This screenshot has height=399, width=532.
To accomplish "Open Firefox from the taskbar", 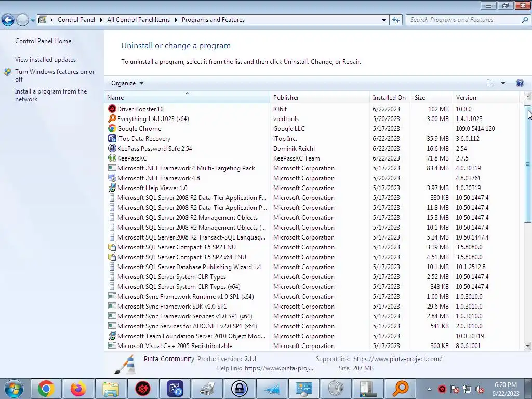I will click(78, 389).
